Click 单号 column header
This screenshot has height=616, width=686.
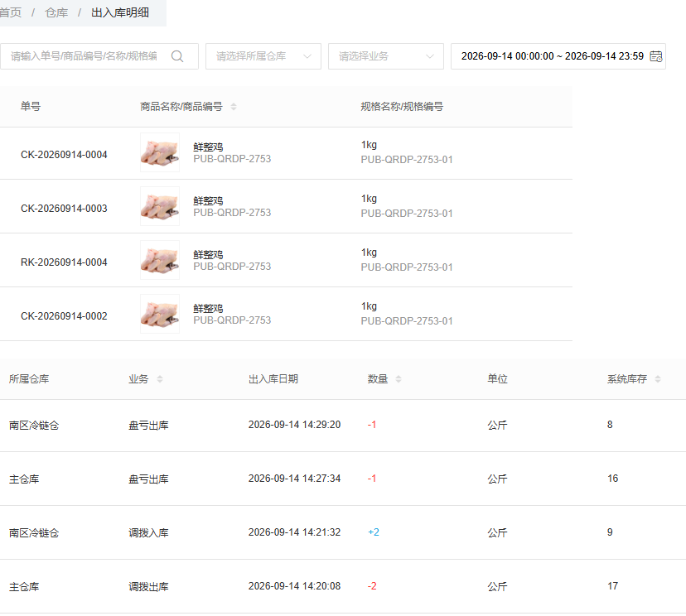pos(31,107)
